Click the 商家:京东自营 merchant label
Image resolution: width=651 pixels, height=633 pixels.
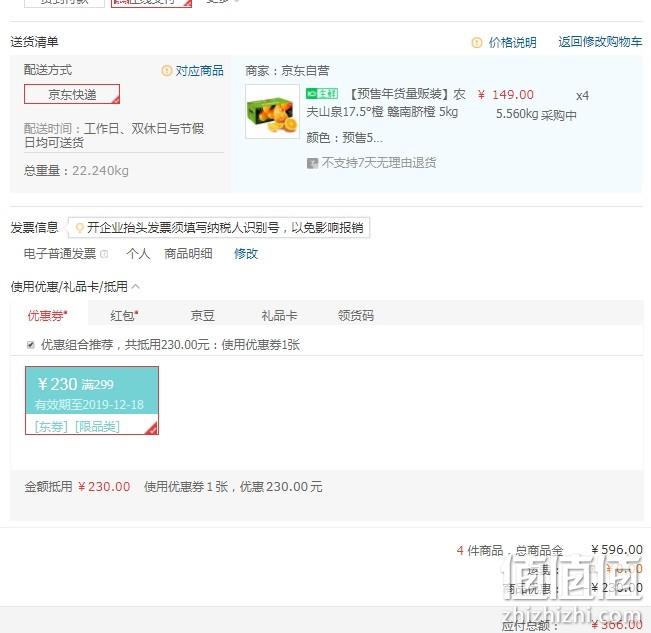click(287, 71)
